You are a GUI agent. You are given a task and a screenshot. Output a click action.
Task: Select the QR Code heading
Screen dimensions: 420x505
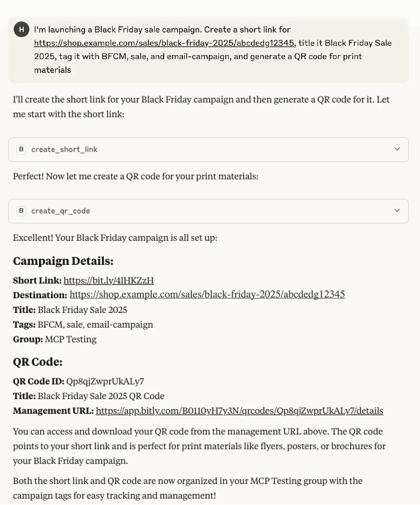38,361
